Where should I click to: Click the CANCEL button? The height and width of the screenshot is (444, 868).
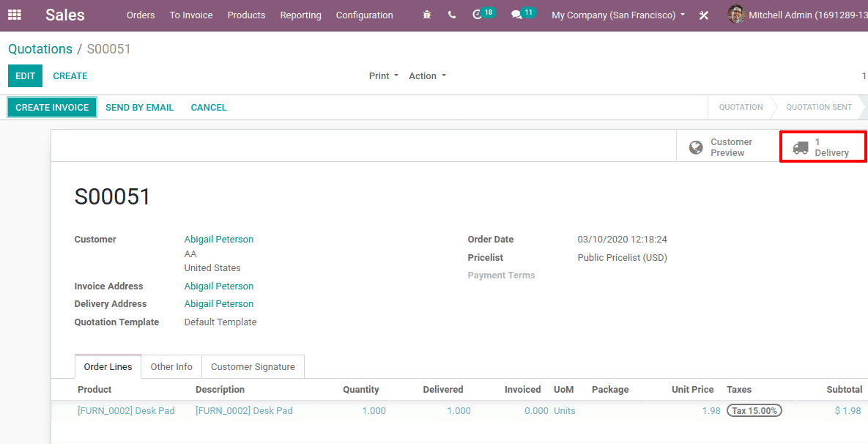pos(209,108)
